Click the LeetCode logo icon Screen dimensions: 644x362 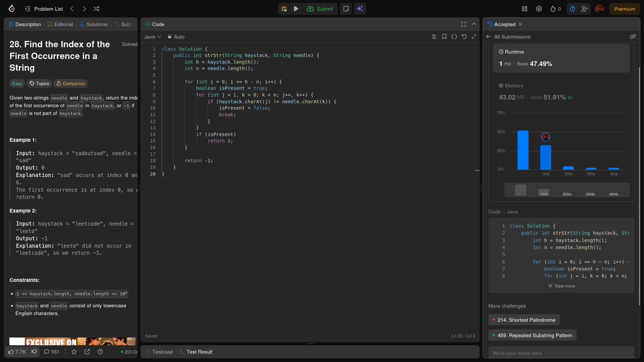pyautogui.click(x=12, y=9)
